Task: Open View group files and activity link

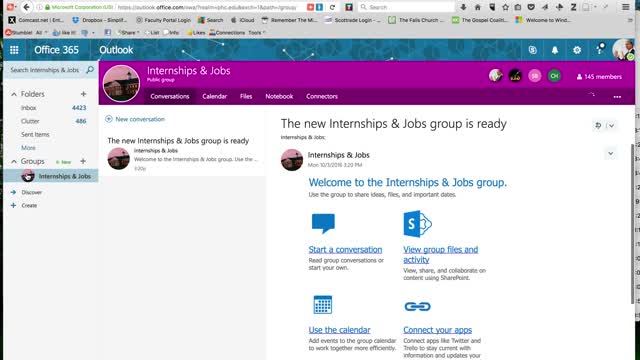Action: click(x=440, y=254)
